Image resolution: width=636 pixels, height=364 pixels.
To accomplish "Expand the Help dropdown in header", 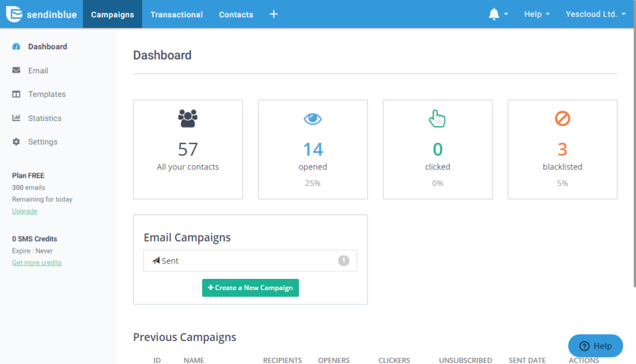I will [537, 14].
